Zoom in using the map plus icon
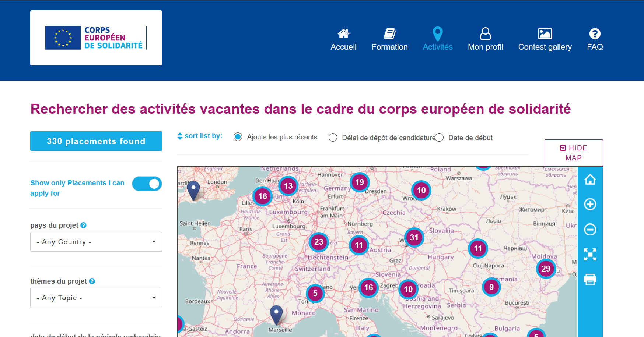 [590, 204]
